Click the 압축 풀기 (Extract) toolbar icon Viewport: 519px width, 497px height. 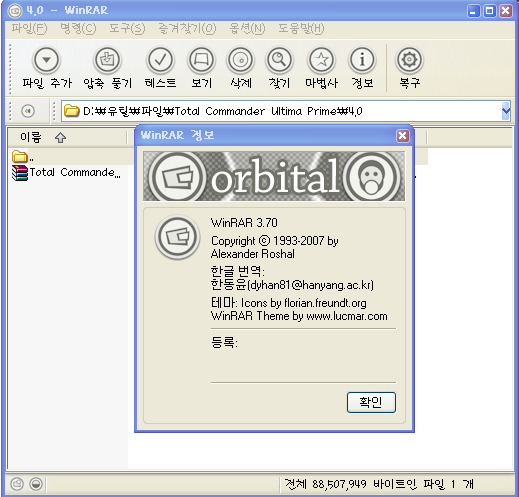click(107, 60)
